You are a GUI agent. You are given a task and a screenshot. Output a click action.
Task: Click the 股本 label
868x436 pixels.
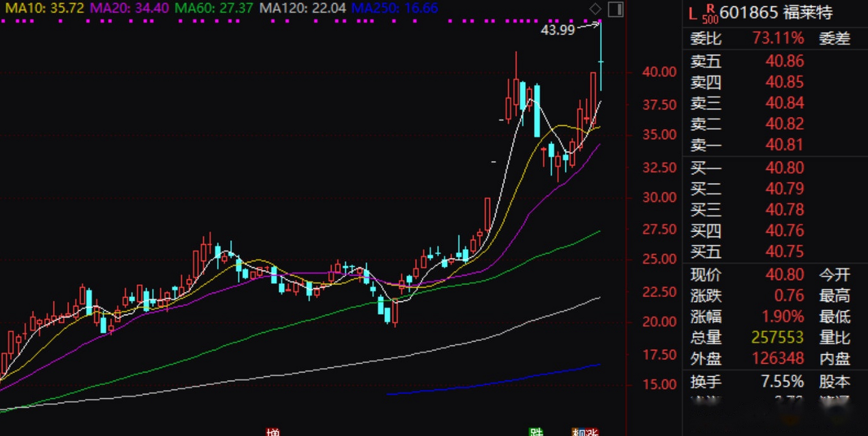[835, 381]
